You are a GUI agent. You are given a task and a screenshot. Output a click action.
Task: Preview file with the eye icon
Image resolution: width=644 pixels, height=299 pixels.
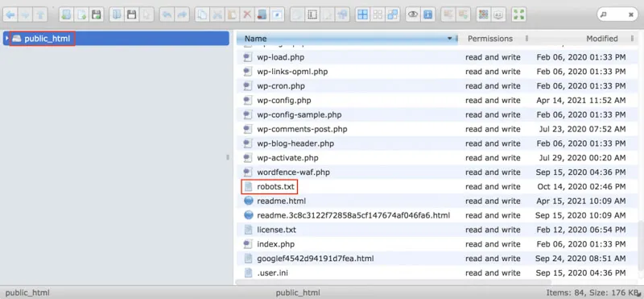413,15
